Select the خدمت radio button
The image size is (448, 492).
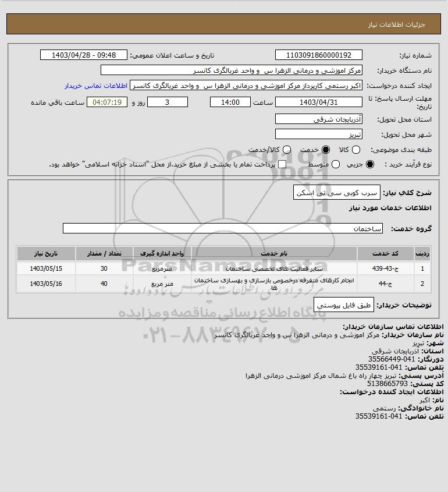[x=326, y=150]
